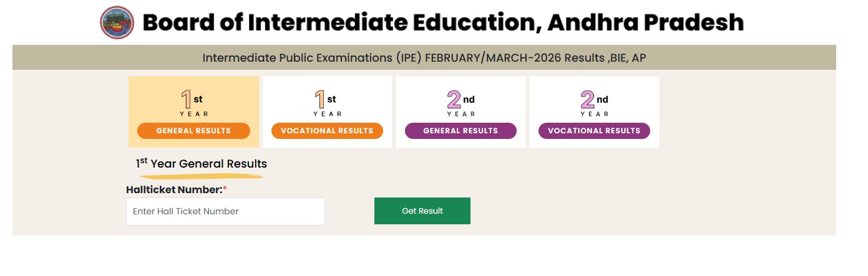Switch to 1st year Vocational Results
Image resolution: width=868 pixels, height=276 pixels.
point(327,131)
